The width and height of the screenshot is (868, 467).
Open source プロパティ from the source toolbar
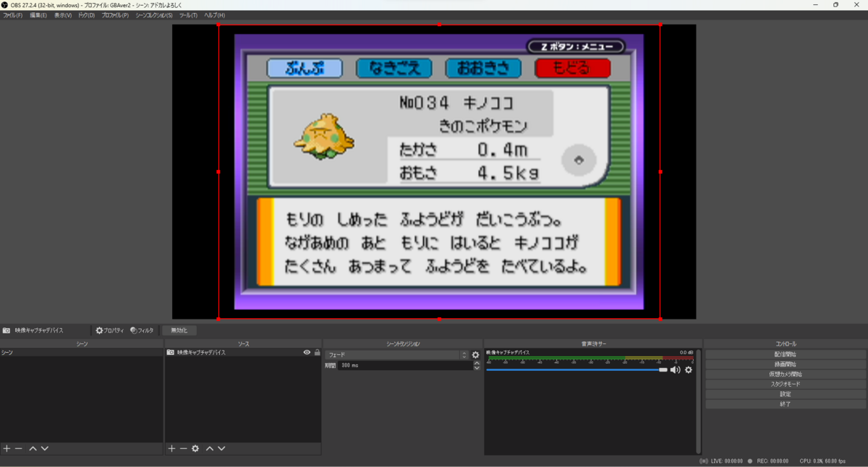110,330
